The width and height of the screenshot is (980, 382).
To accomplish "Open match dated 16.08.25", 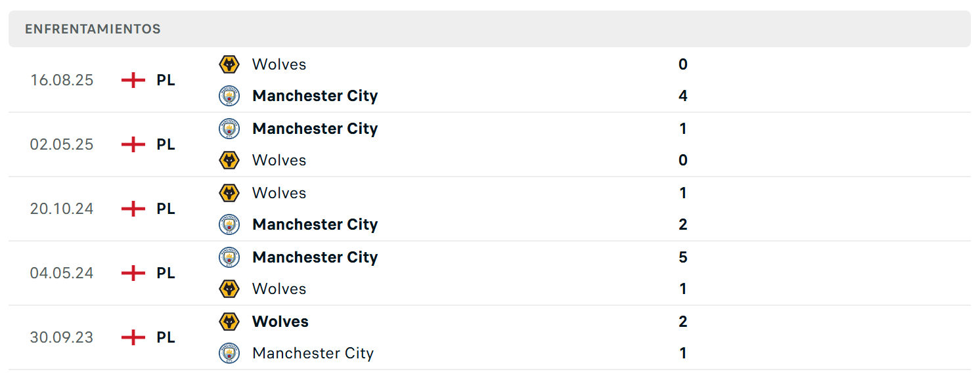I will pos(489,80).
